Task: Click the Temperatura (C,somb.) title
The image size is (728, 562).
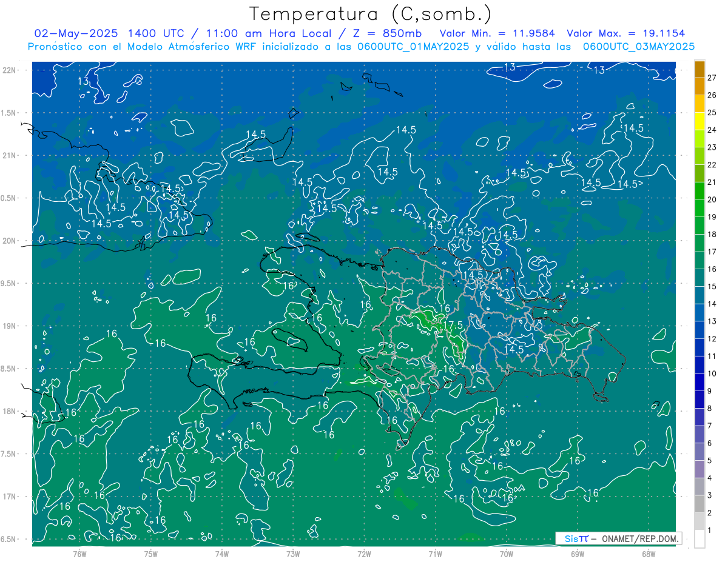Action: (371, 14)
